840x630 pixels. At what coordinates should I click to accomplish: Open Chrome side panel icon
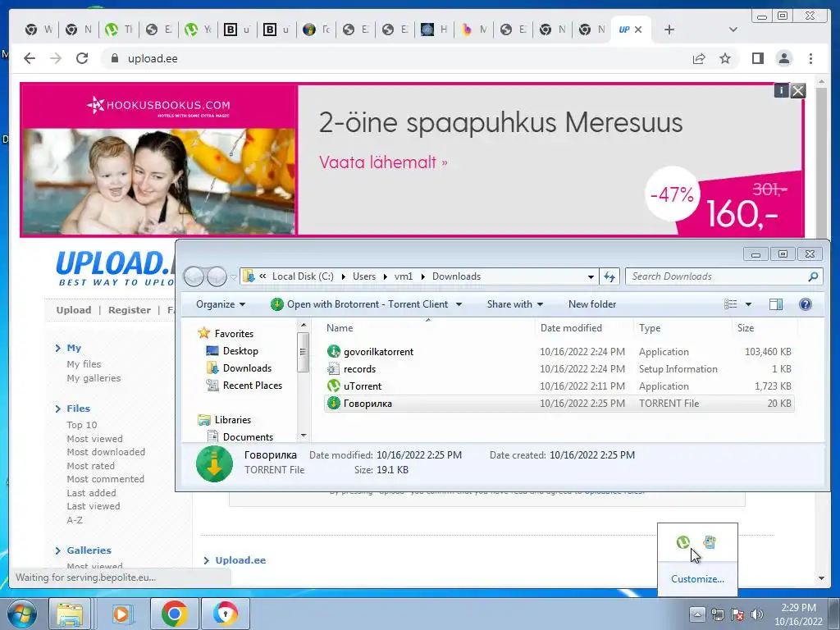click(757, 58)
